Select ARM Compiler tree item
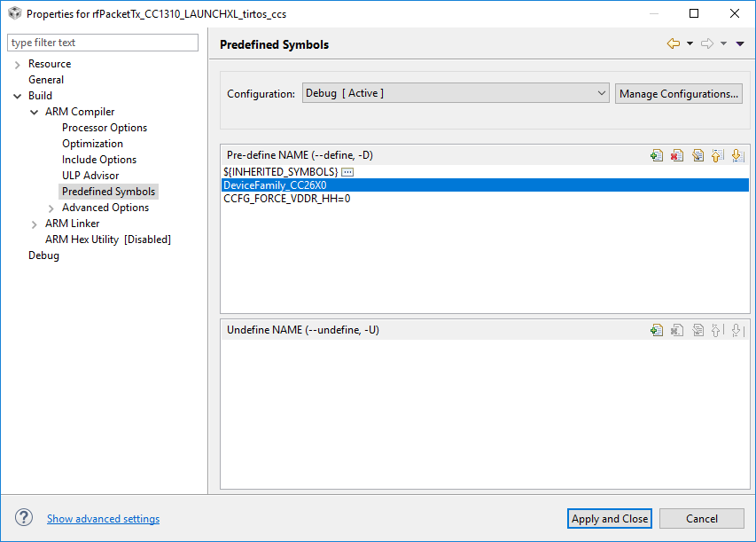Viewport: 756px width, 542px height. [80, 112]
